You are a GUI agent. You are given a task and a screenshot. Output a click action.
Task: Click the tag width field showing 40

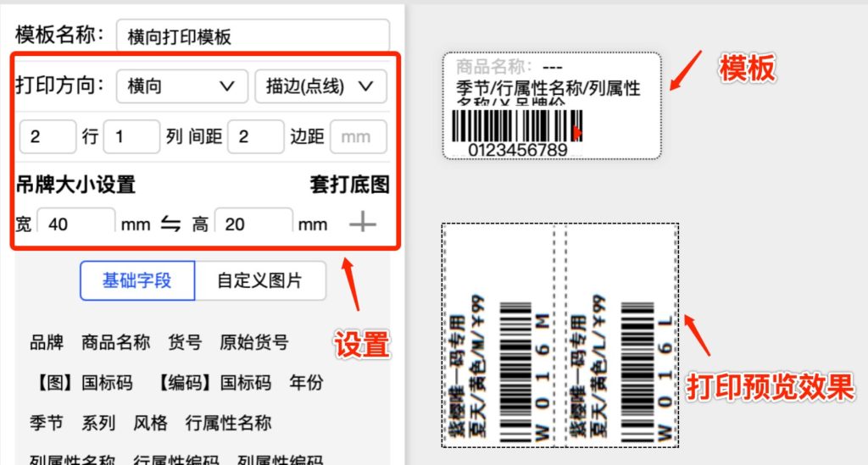click(x=76, y=222)
